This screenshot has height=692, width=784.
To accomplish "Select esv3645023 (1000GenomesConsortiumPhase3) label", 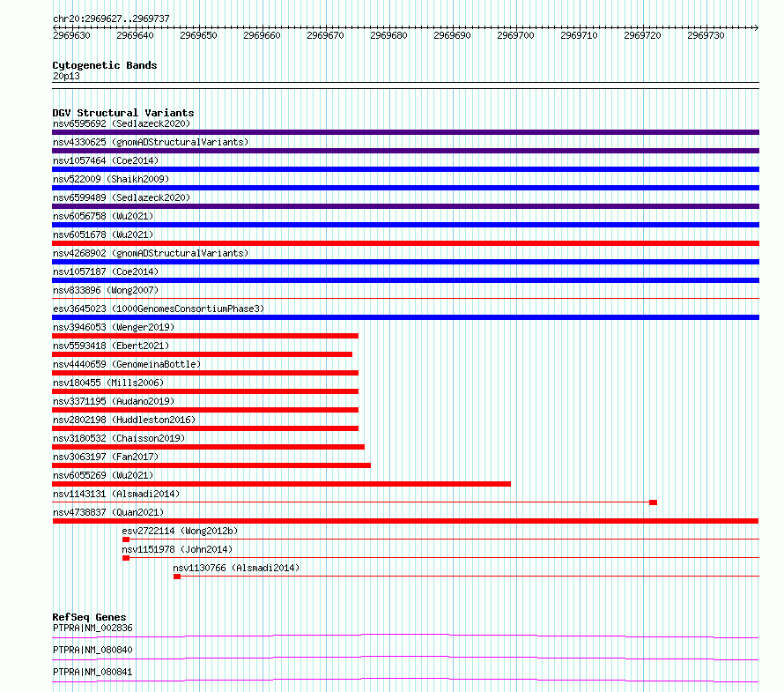I will coord(159,309).
